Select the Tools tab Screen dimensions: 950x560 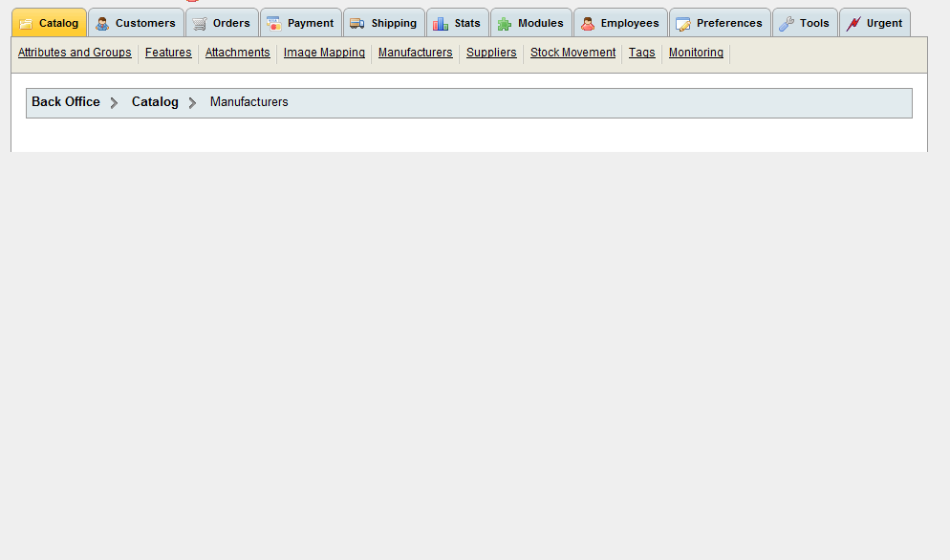point(805,22)
